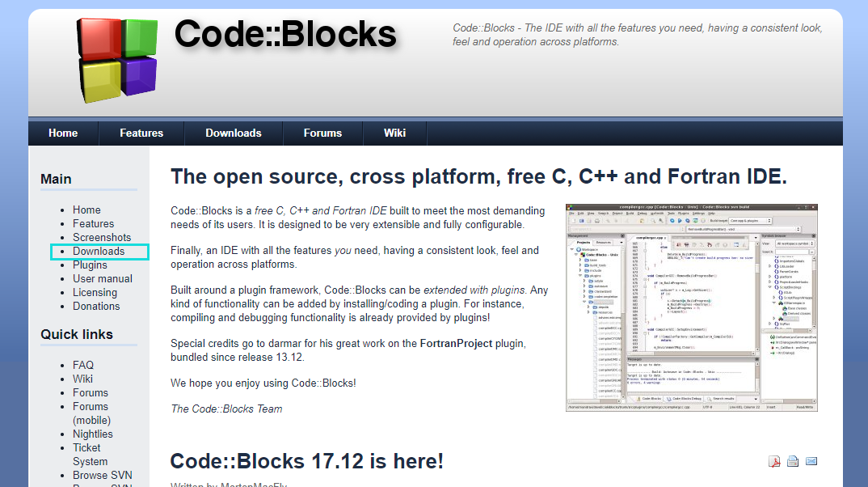
Task: Click Home in the top navigation bar
Action: coord(63,133)
